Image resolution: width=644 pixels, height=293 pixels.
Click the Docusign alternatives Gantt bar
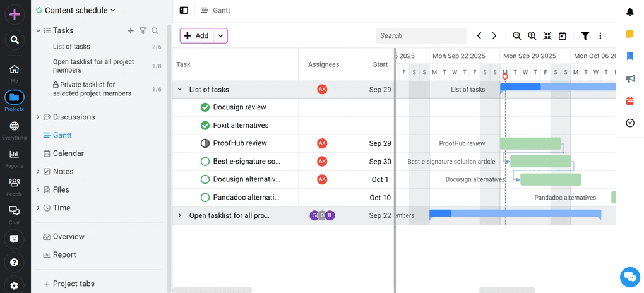(x=551, y=179)
